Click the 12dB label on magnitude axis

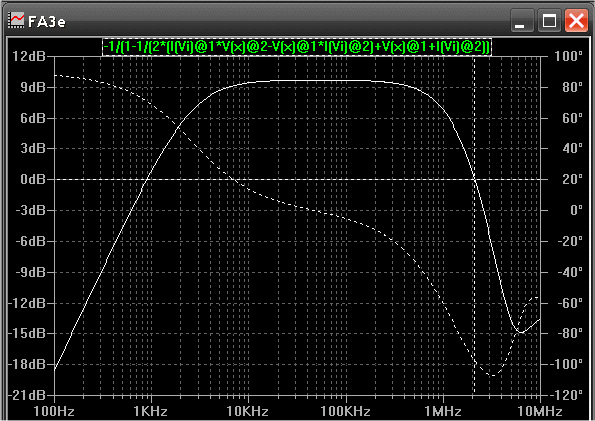(x=29, y=57)
